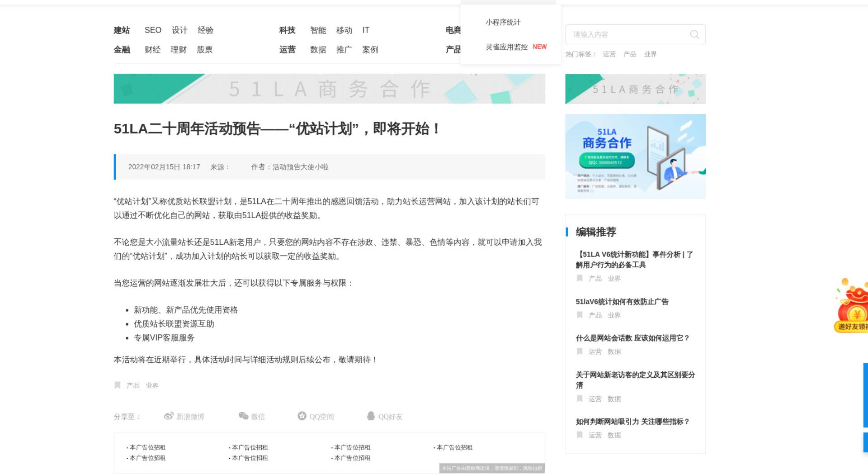
Task: Open 灵雀应用监控 menu entry
Action: pyautogui.click(x=507, y=47)
